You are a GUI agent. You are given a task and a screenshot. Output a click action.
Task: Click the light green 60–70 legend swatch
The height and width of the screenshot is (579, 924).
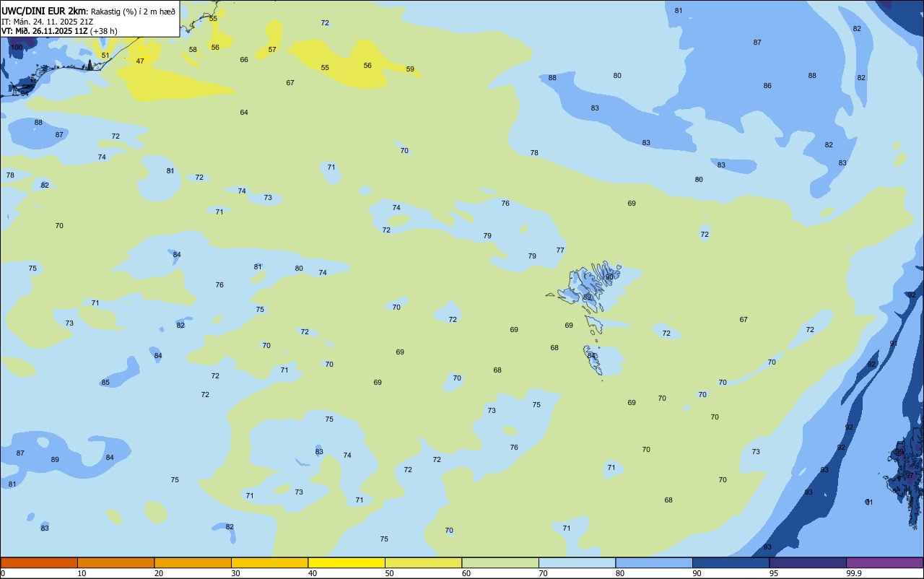tap(500, 562)
